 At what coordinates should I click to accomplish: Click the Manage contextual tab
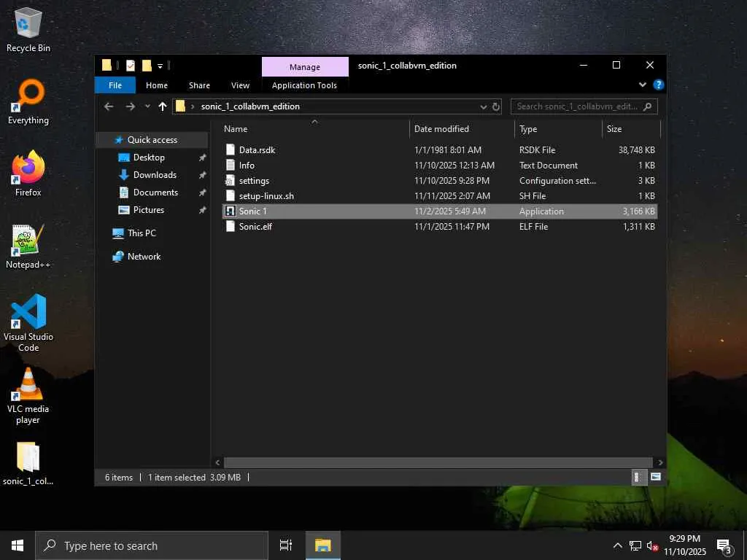tap(305, 66)
